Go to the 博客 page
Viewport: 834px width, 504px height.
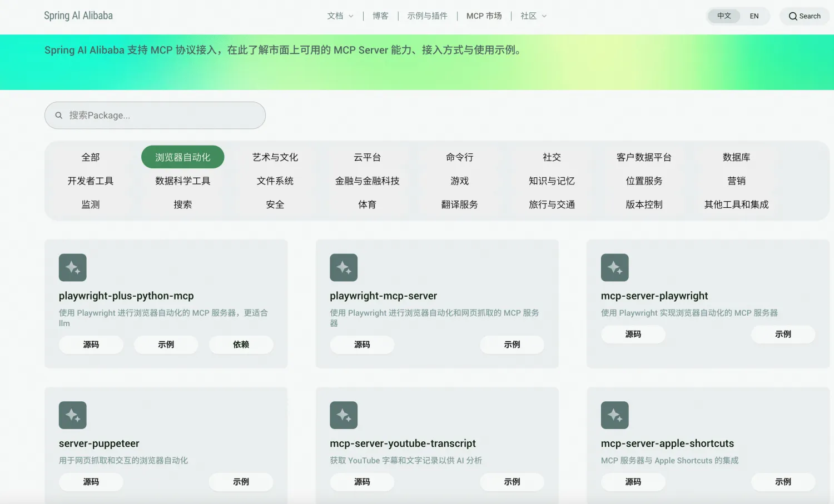[380, 16]
